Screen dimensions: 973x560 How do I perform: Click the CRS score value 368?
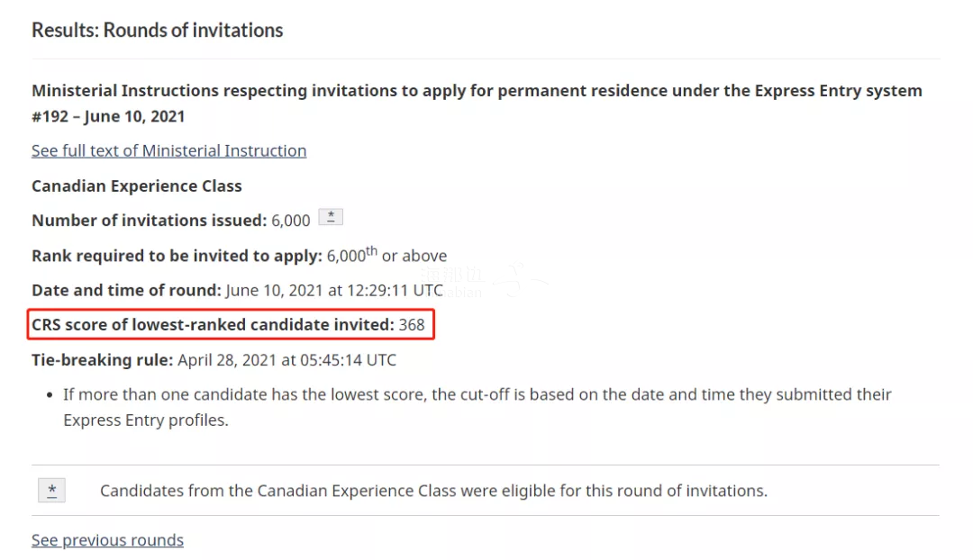click(x=412, y=325)
